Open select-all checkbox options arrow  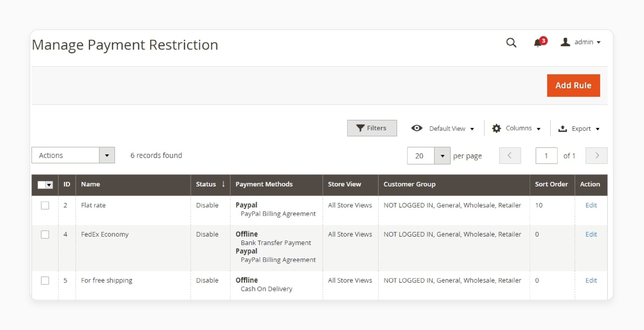pyautogui.click(x=49, y=185)
